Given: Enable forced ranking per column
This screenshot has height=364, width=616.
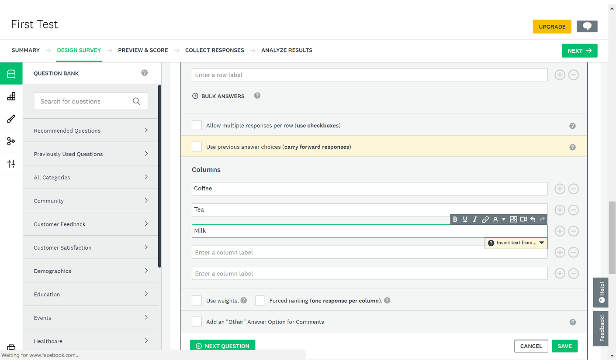Looking at the screenshot, I should click(260, 300).
